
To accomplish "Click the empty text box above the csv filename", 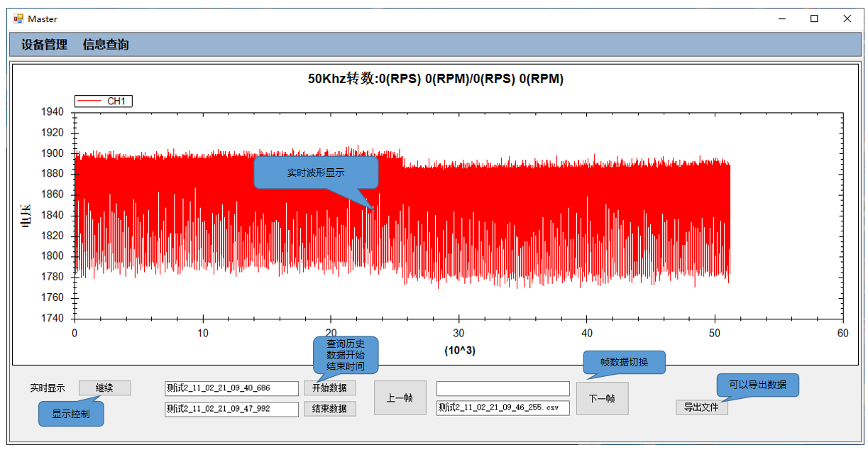I will click(x=502, y=388).
